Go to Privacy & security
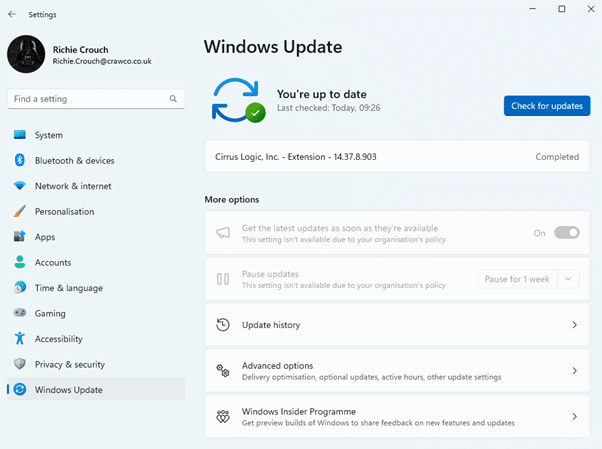The height and width of the screenshot is (449, 602). pos(96,364)
